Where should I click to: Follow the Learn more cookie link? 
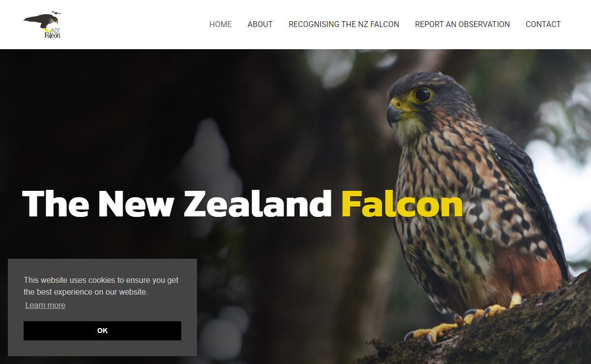pos(45,305)
